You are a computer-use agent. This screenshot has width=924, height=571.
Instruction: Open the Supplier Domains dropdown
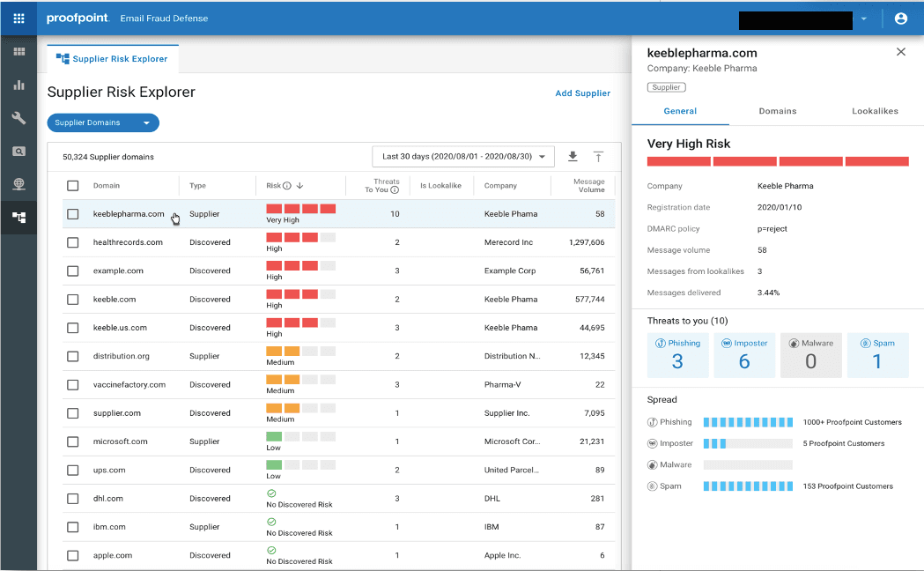click(103, 122)
